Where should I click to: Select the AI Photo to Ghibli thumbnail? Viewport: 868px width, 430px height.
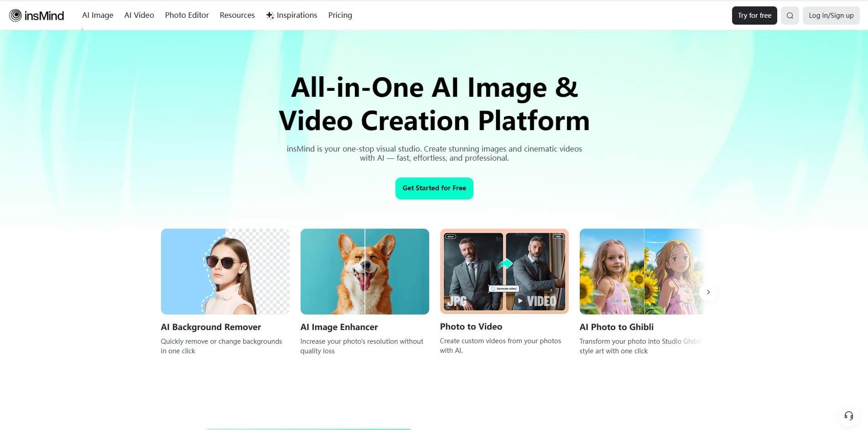(x=641, y=271)
